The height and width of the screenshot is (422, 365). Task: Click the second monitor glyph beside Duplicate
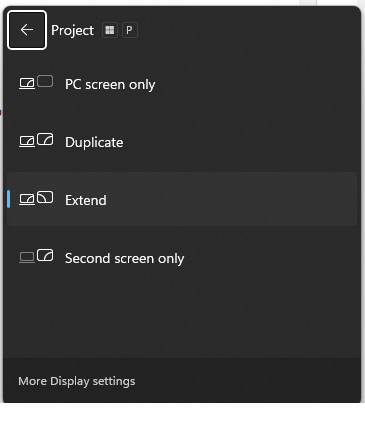[45, 139]
